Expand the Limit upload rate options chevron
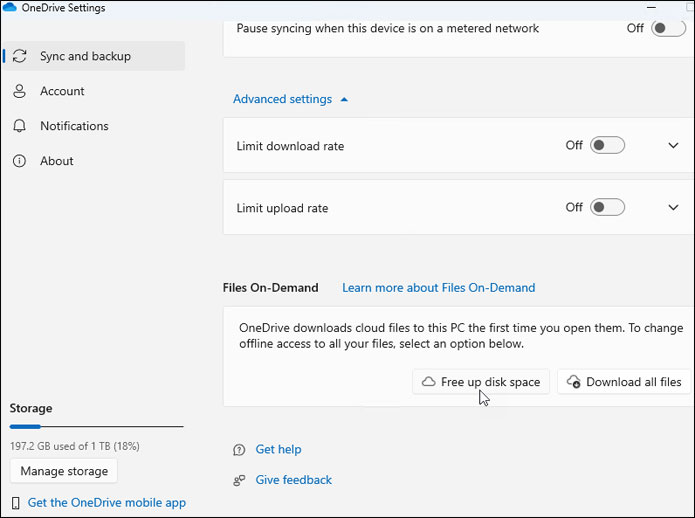Screen dimensions: 695x518 point(673,207)
